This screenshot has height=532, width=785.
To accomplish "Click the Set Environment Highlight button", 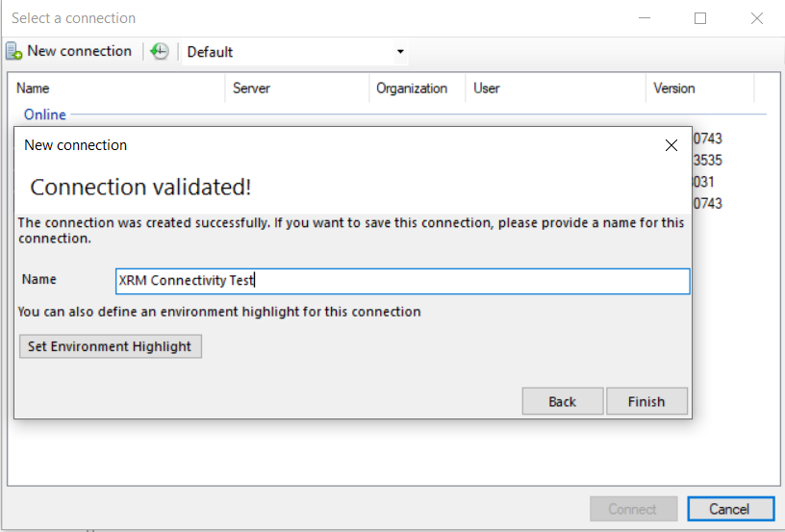I will [x=110, y=346].
